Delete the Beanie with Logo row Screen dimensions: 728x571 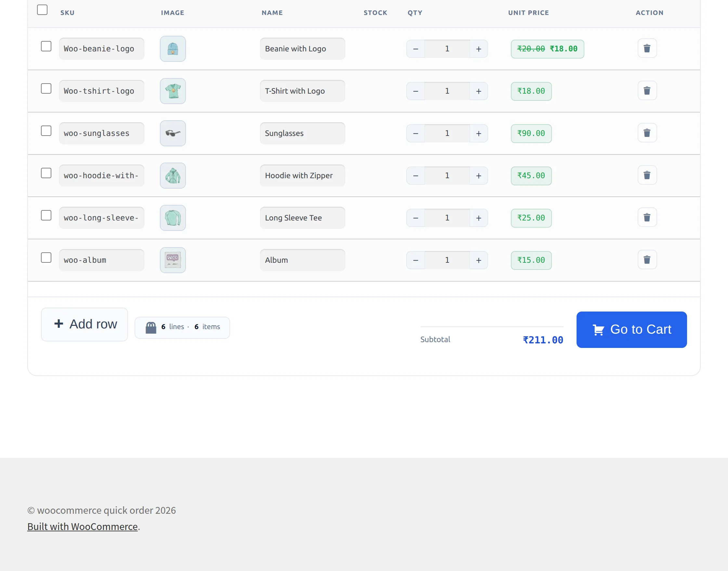point(647,48)
